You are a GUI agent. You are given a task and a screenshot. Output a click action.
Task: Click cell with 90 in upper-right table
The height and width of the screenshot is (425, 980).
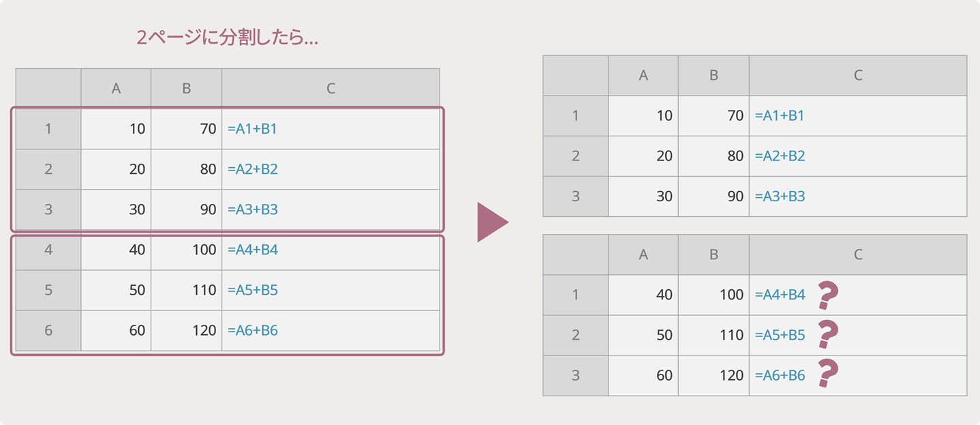click(714, 196)
